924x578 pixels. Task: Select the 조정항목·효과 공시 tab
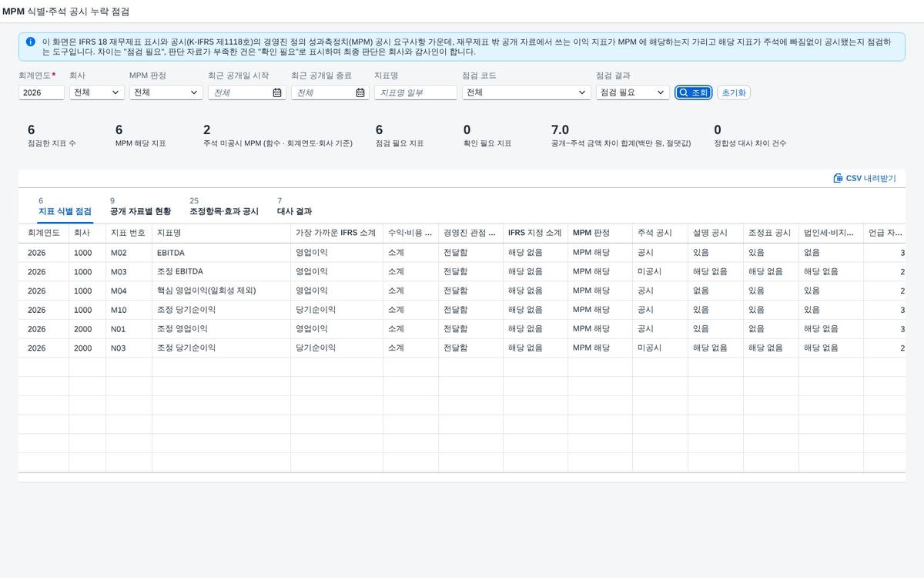click(224, 211)
